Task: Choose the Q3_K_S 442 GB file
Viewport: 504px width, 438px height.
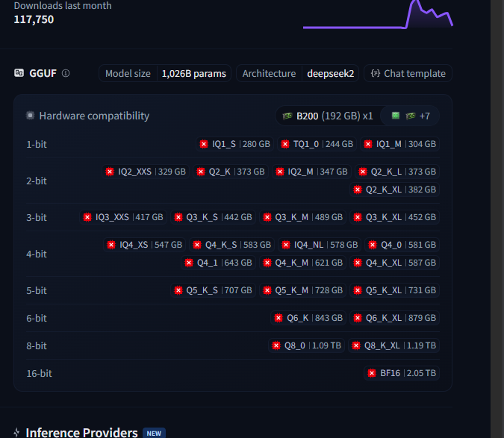Action: (213, 217)
